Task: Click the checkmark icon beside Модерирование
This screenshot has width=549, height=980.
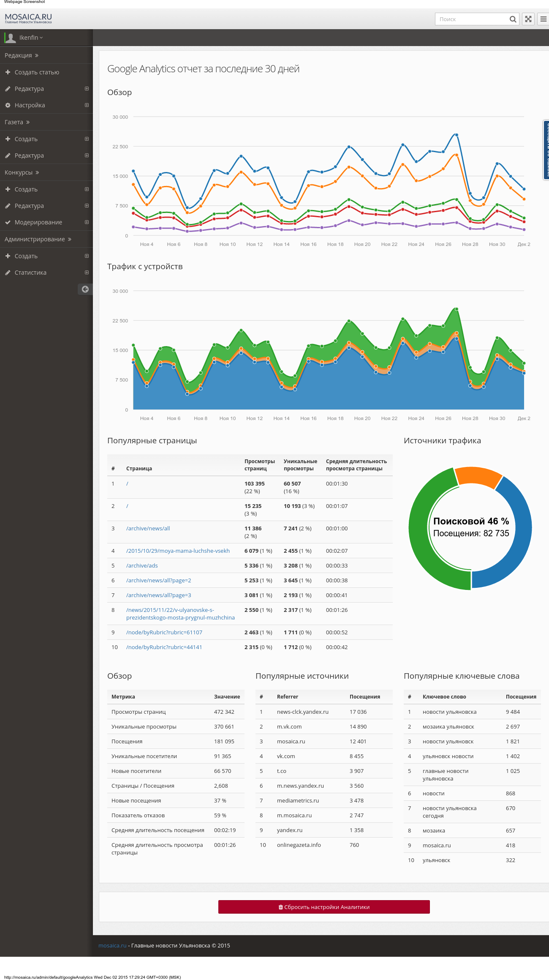Action: coord(8,222)
